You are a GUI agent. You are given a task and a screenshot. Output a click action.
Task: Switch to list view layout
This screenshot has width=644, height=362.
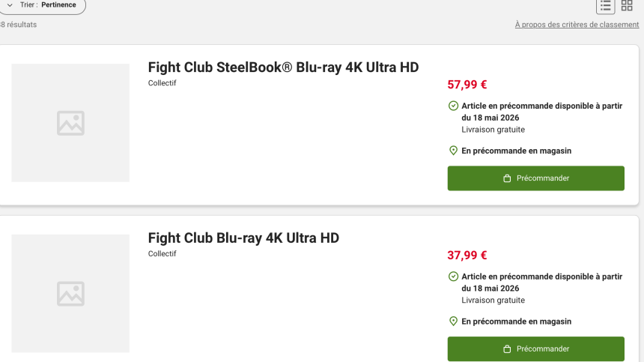pos(605,5)
